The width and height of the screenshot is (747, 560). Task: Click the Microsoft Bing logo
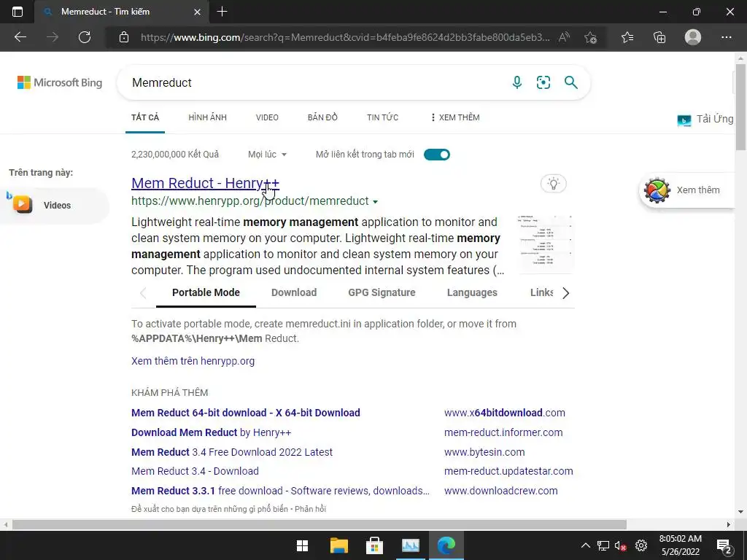point(60,82)
